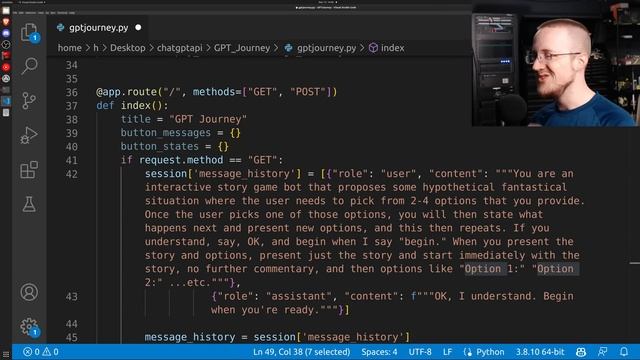
Task: Click the unsaved dot on gptjourney.py tab
Action: pos(138,28)
